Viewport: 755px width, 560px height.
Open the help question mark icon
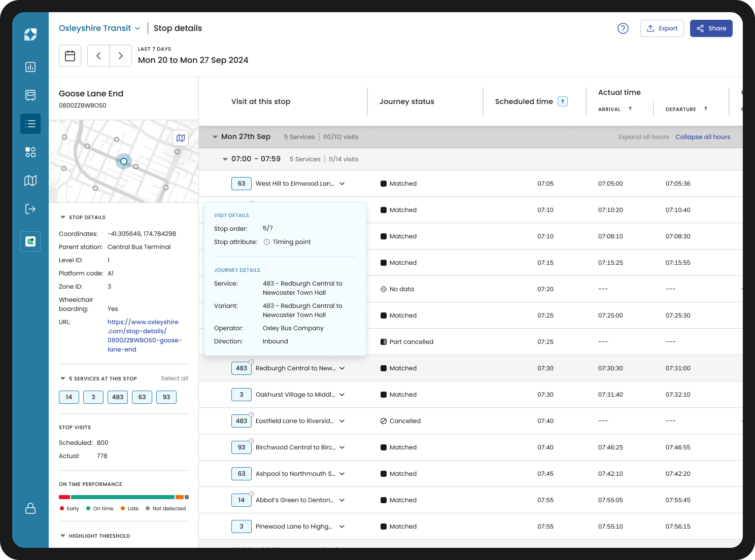[623, 28]
